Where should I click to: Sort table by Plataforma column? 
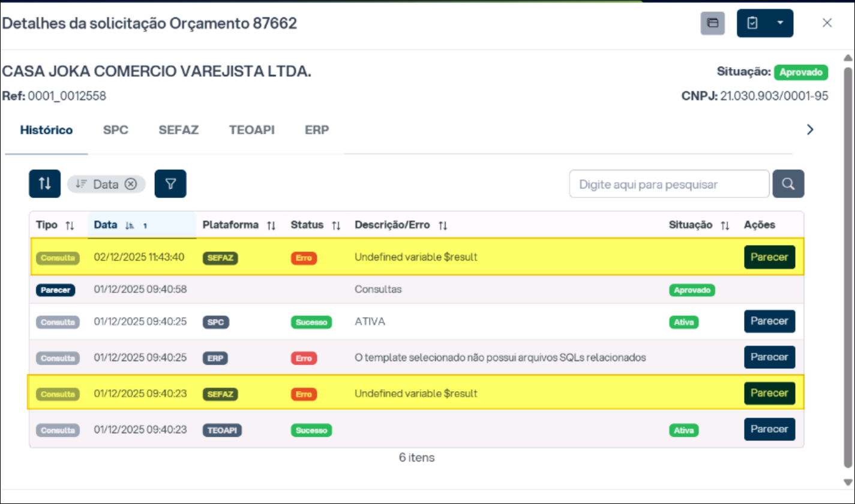coord(271,226)
